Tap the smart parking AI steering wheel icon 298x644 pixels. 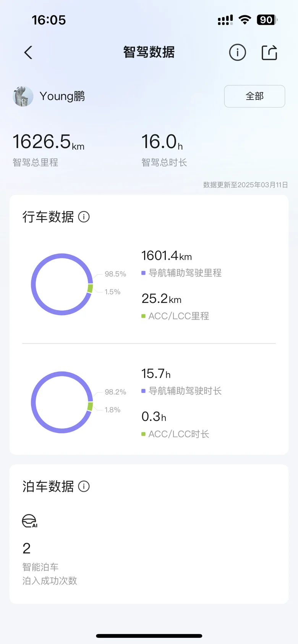[x=30, y=521]
